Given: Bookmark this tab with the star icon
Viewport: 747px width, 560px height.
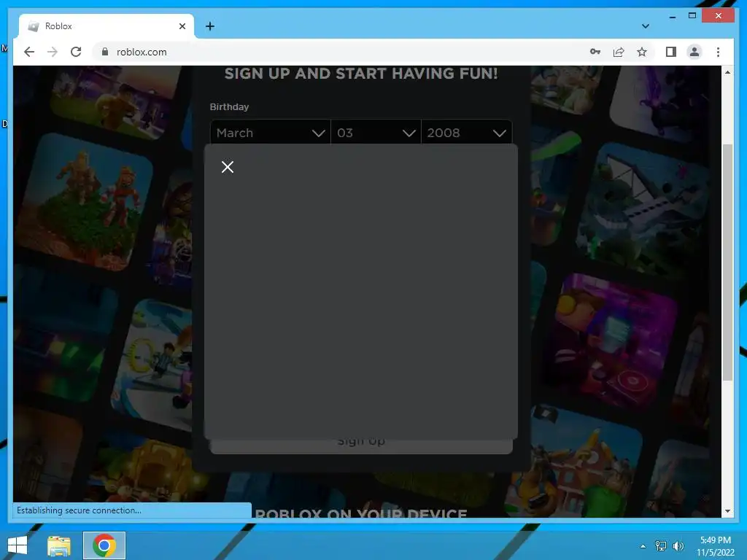Looking at the screenshot, I should point(642,52).
